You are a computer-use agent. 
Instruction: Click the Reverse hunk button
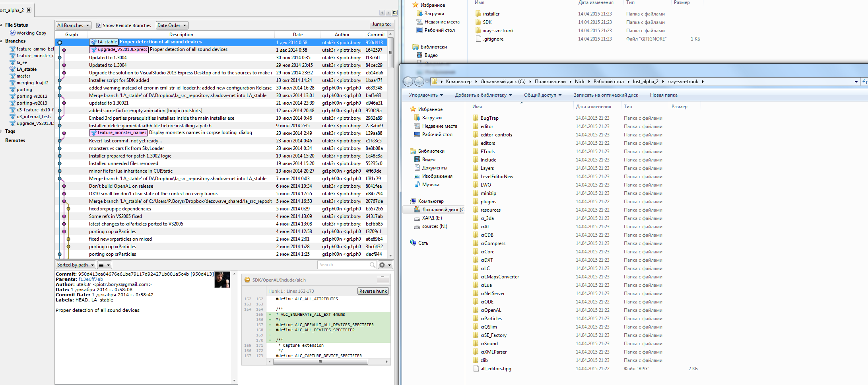click(373, 291)
